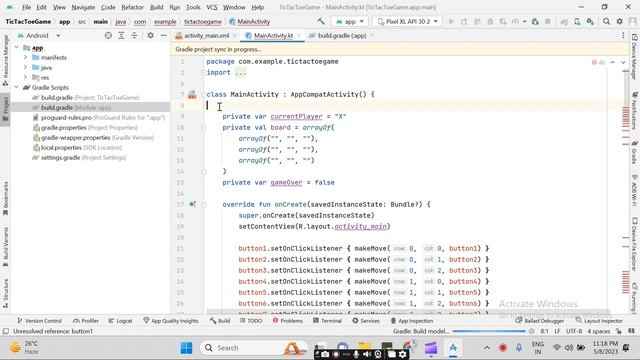Select the gradle-wrapper.properties file
The height and width of the screenshot is (360, 640).
93,138
